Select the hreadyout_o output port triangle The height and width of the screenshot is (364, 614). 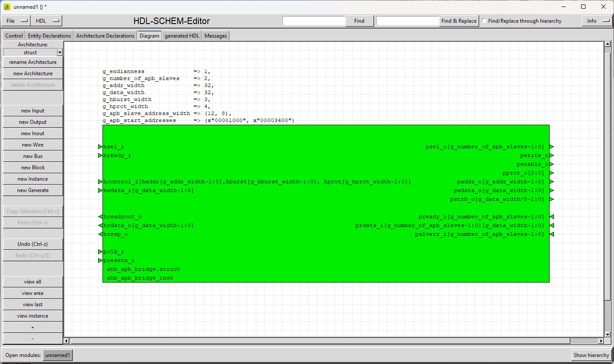pyautogui.click(x=100, y=217)
